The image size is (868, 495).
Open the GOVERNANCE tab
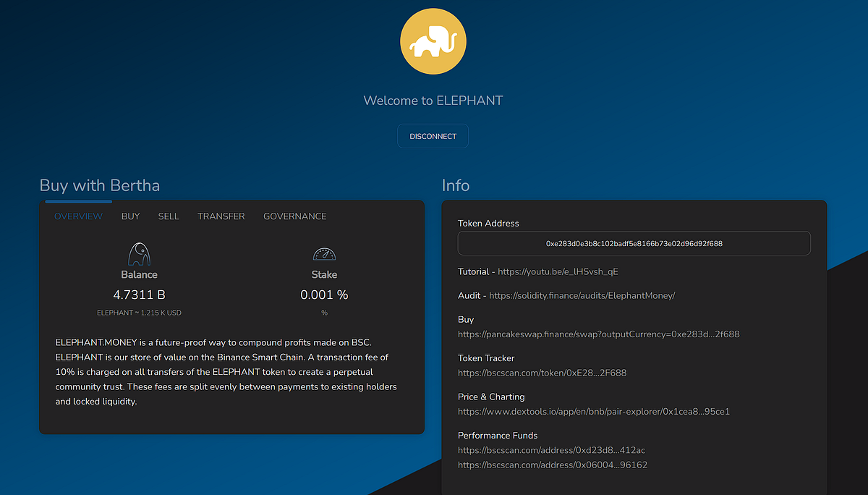coord(295,216)
